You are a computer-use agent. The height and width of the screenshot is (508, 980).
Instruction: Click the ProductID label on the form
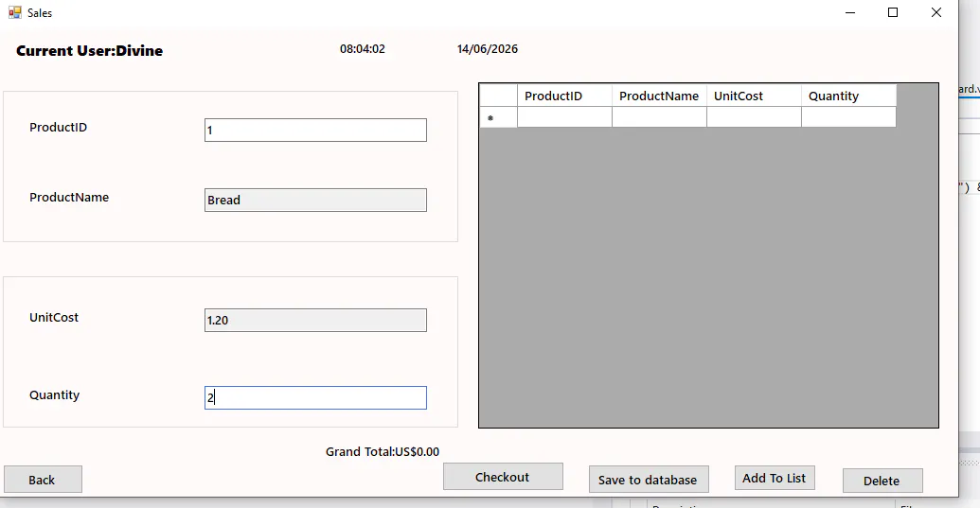click(58, 127)
